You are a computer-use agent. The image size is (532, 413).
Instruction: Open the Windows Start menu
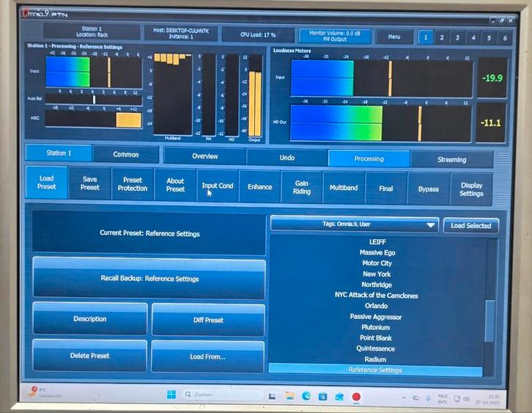coord(171,395)
